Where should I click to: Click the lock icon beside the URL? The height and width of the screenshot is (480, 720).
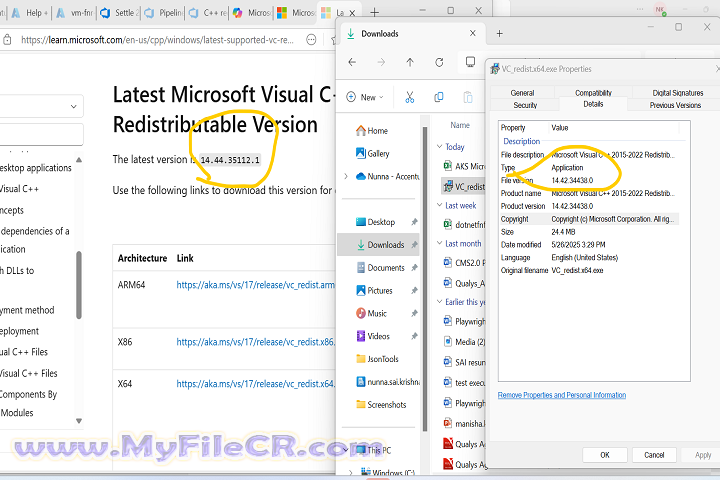point(7,40)
